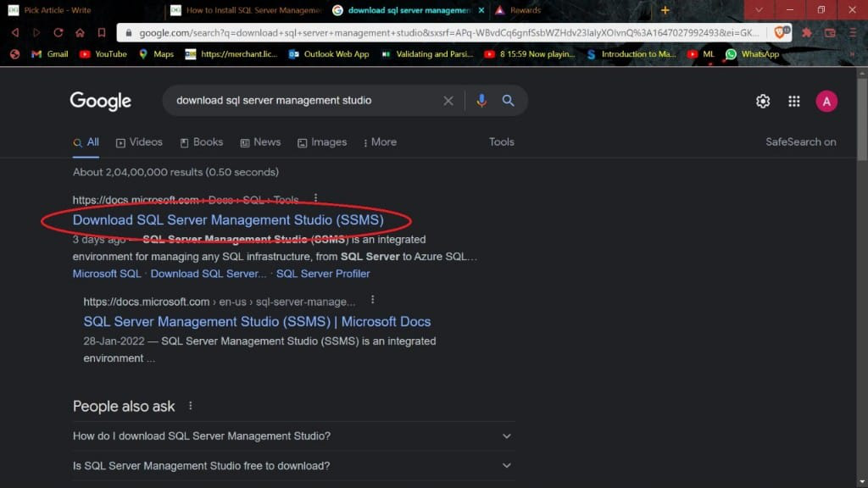
Task: Click the scrollbar down arrow
Action: pyautogui.click(x=862, y=482)
